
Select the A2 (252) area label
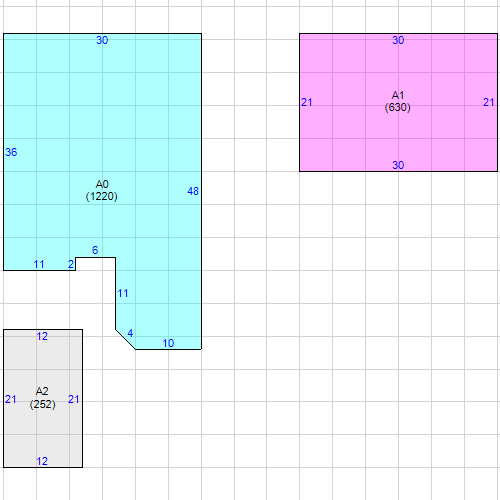point(42,398)
